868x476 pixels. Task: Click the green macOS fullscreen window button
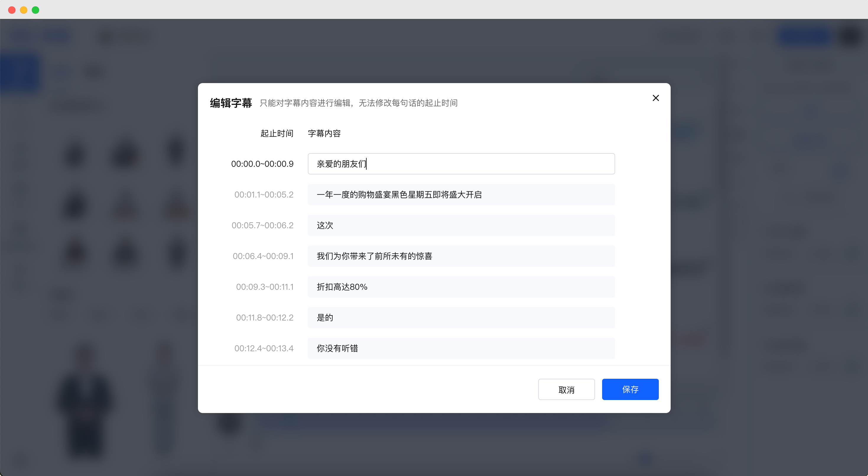[35, 10]
